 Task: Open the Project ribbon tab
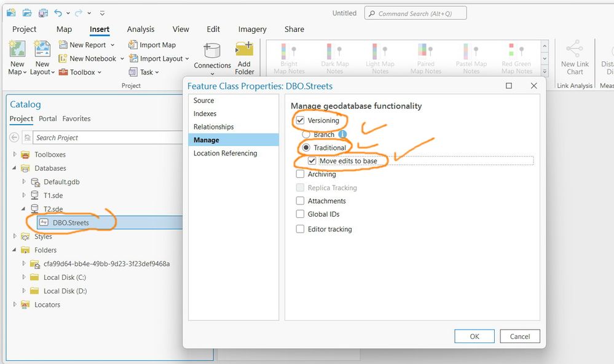click(x=25, y=29)
